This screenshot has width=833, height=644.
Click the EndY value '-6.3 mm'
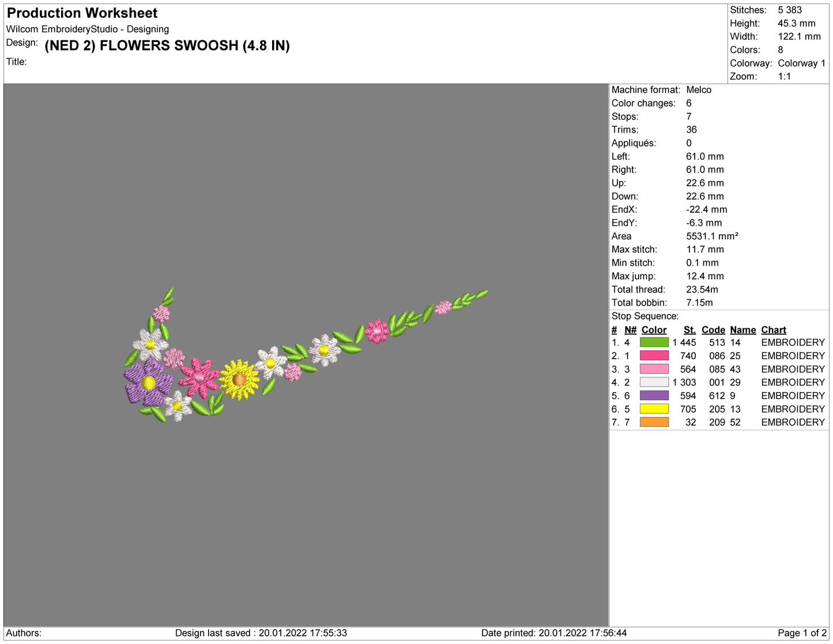704,223
